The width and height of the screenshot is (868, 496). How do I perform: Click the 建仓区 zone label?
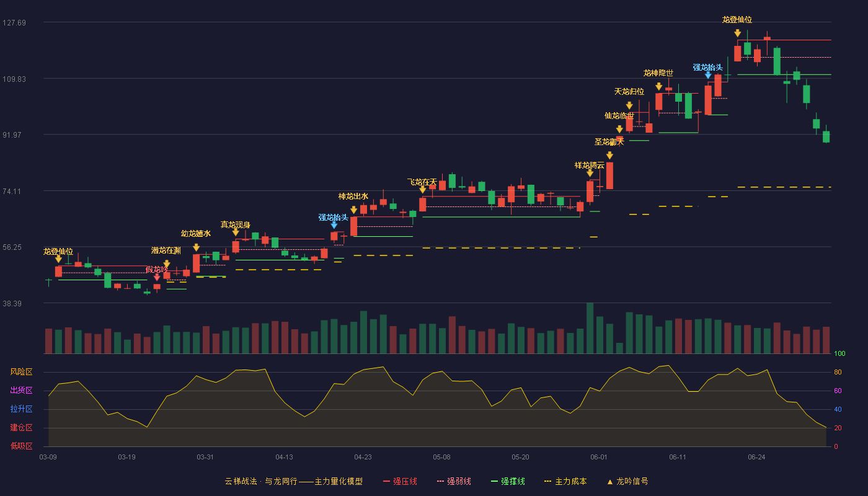[21, 428]
